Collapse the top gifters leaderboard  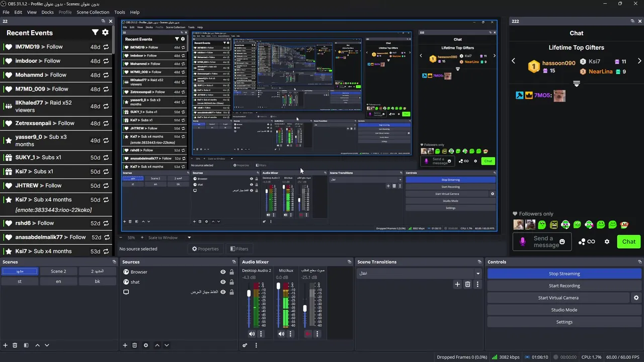click(x=577, y=84)
